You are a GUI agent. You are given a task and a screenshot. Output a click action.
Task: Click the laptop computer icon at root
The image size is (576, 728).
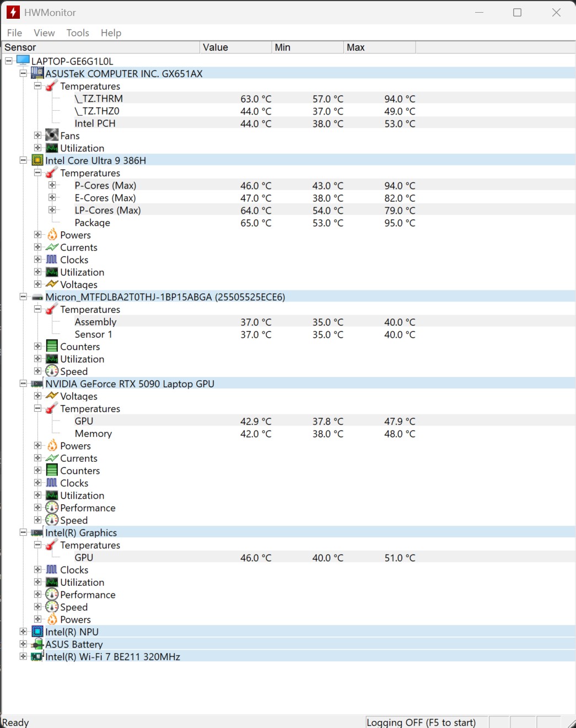pyautogui.click(x=23, y=60)
